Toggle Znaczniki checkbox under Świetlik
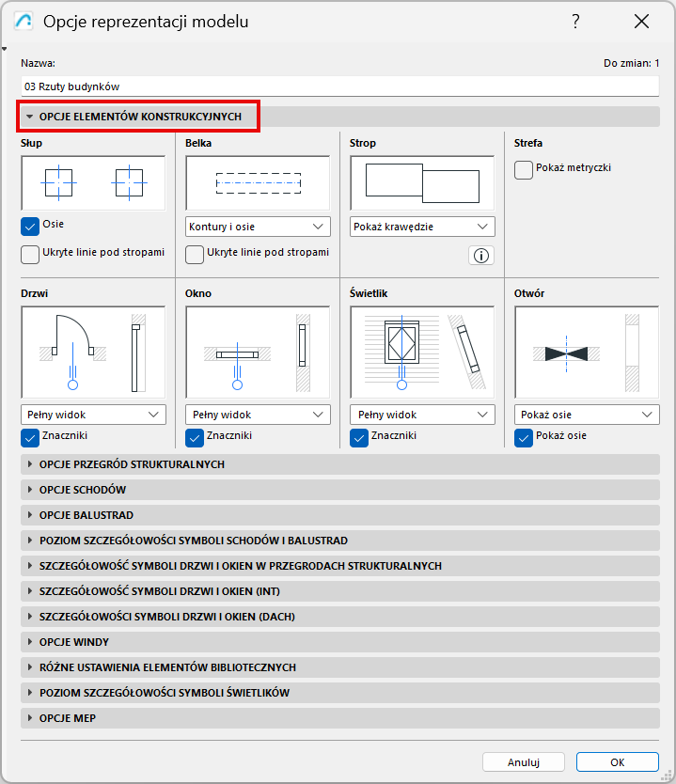The height and width of the screenshot is (784, 676). pyautogui.click(x=359, y=437)
